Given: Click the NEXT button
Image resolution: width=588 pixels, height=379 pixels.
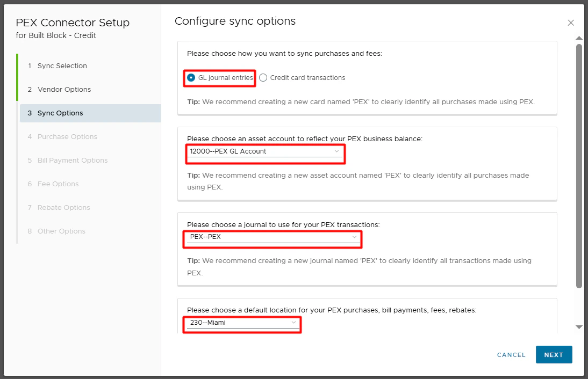Looking at the screenshot, I should [x=554, y=355].
